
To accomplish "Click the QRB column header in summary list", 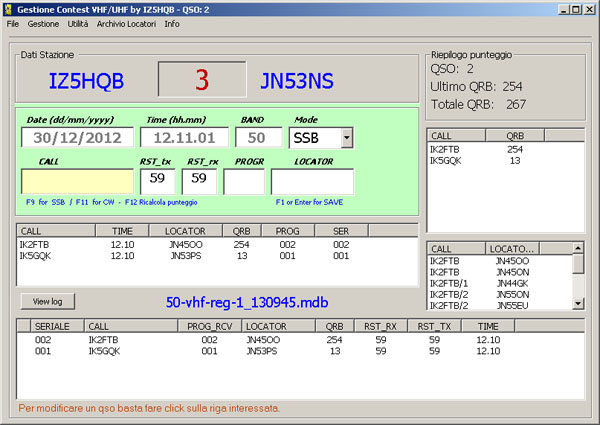I will tap(515, 135).
